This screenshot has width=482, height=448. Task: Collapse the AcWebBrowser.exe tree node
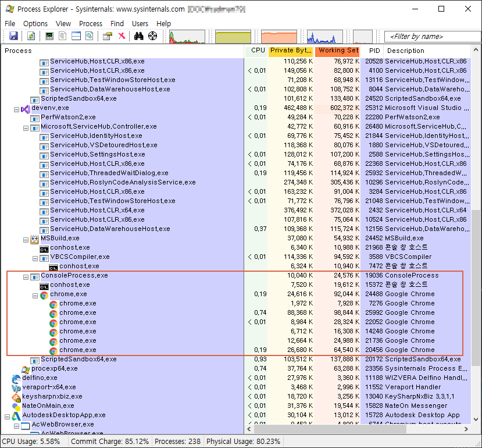(17, 426)
